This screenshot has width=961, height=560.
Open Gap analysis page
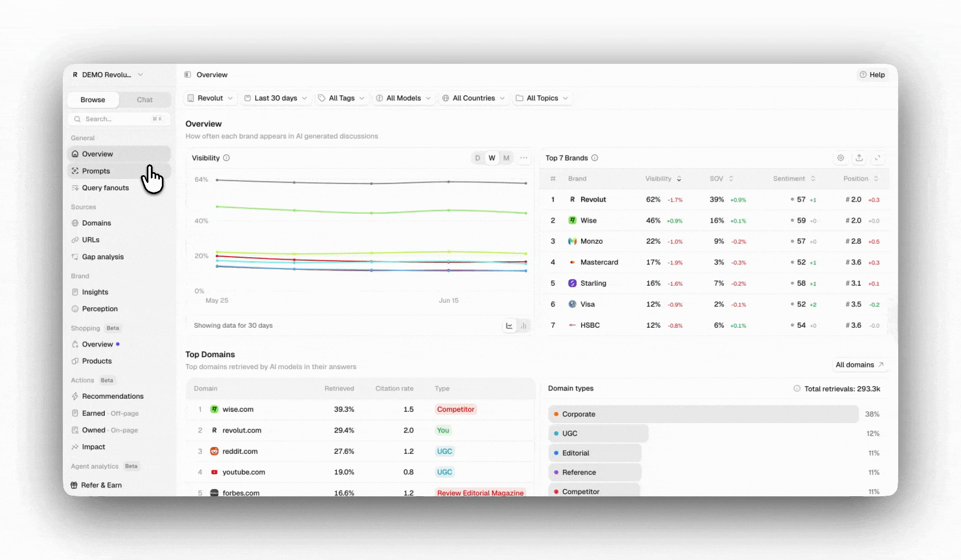point(119,257)
